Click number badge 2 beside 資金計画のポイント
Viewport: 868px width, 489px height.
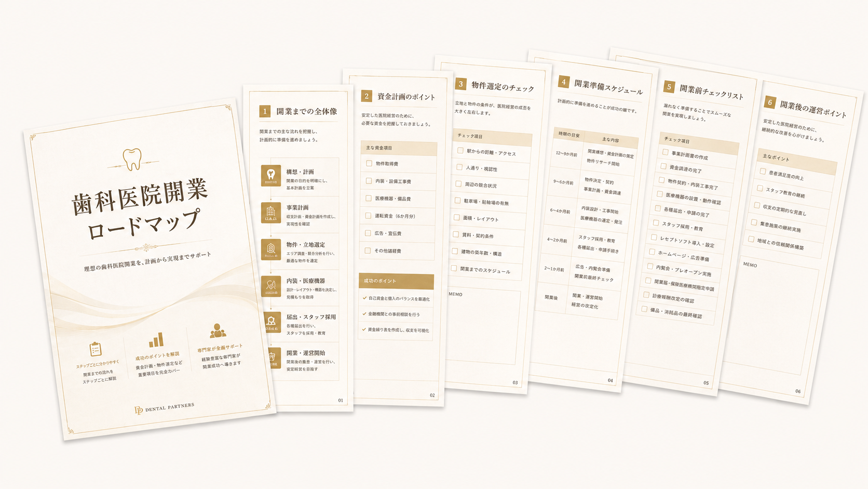pyautogui.click(x=367, y=96)
